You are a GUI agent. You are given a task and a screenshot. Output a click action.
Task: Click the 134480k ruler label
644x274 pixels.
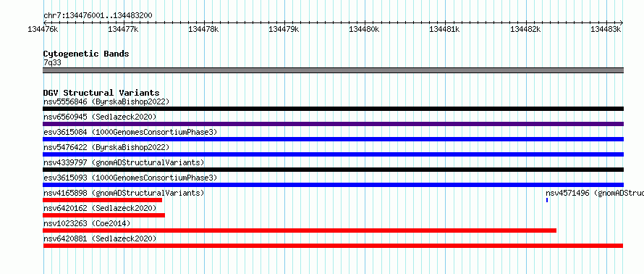click(364, 29)
